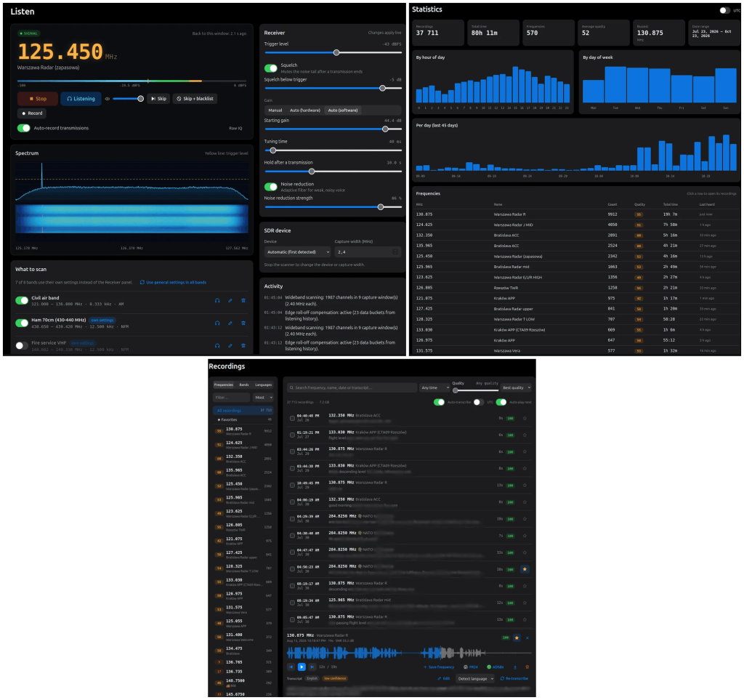Viewport: 744px width, 700px height.
Task: Delete the Ham 70cm band (trash icon)
Action: point(243,323)
